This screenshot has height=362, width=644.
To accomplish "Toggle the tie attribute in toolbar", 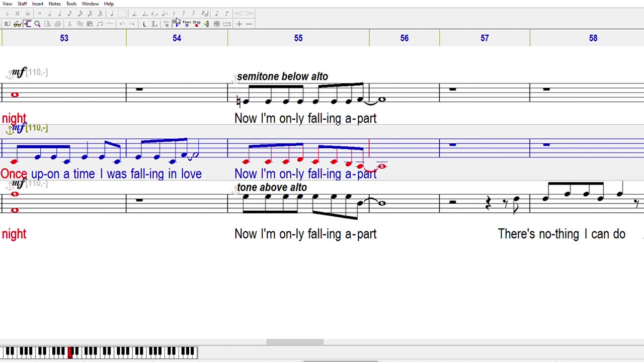I will 154,14.
